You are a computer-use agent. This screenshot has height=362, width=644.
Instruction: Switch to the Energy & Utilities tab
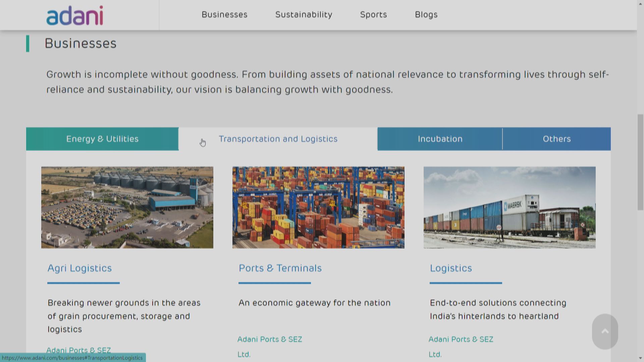[102, 139]
